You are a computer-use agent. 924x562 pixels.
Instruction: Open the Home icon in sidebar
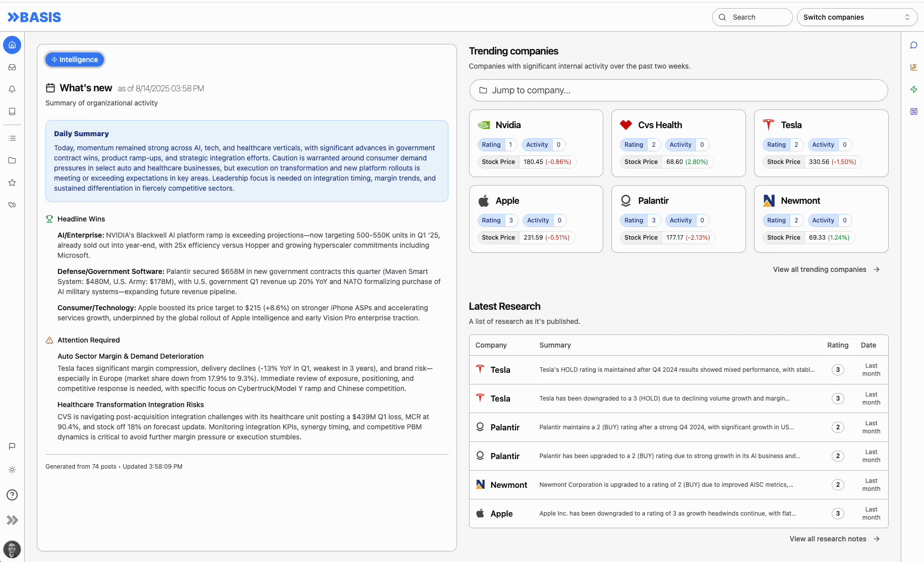coord(12,45)
